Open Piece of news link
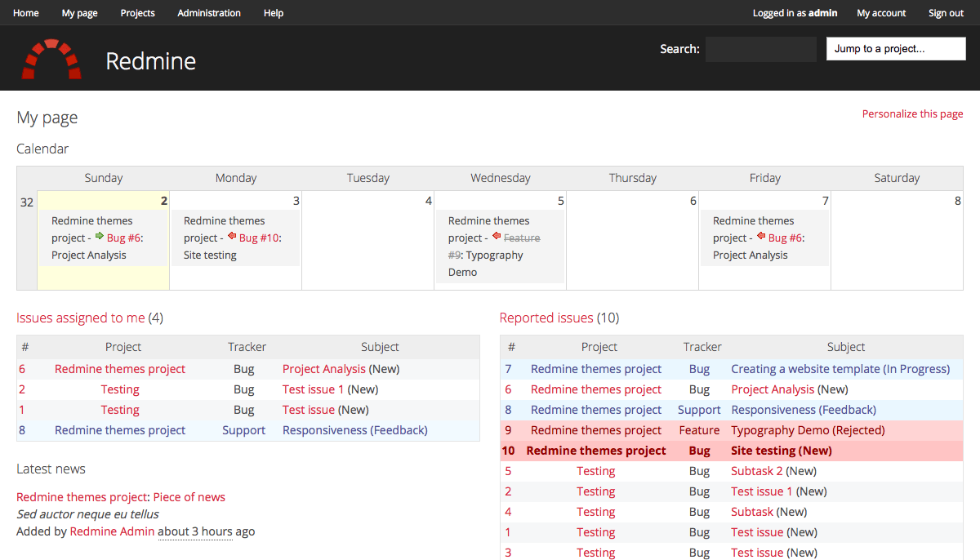980x560 pixels. coord(189,497)
